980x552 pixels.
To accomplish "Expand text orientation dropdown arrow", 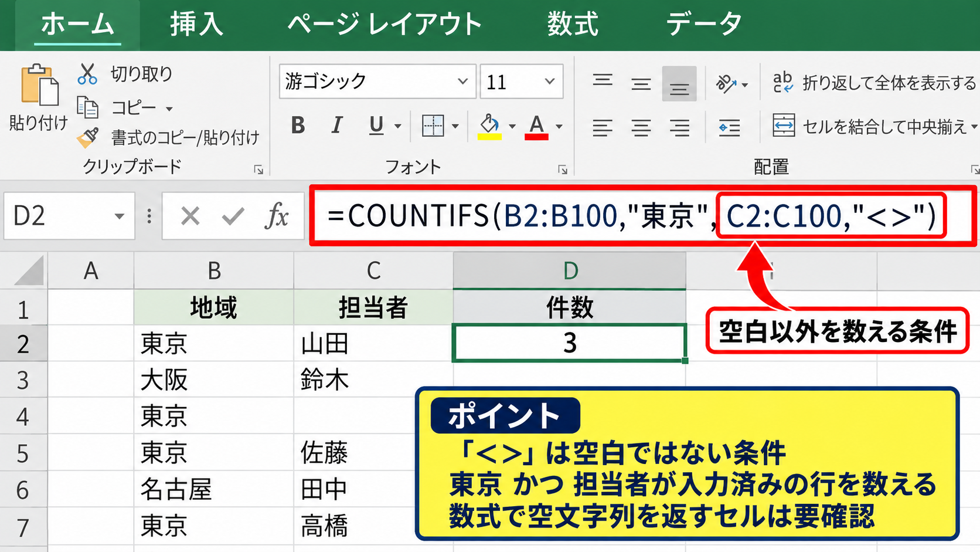I will tap(744, 85).
